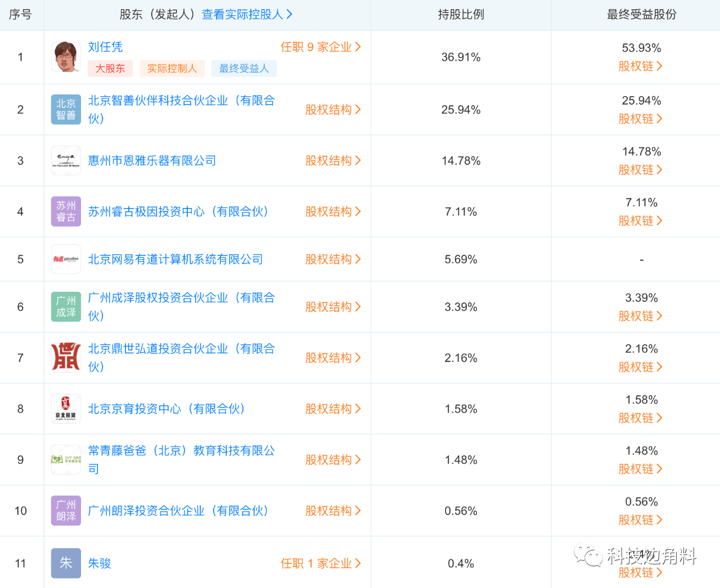Open 股权链 under 0.56%
Image resolution: width=720 pixels, height=588 pixels.
(x=641, y=520)
